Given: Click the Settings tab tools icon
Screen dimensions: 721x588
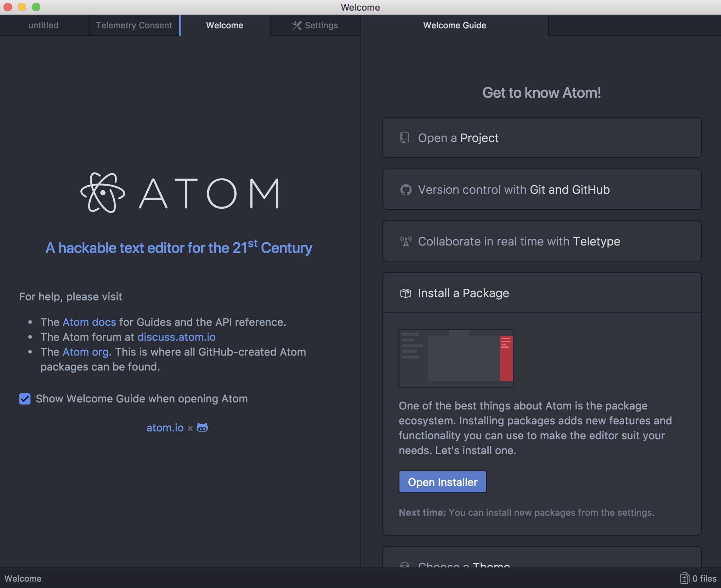Looking at the screenshot, I should click(297, 26).
